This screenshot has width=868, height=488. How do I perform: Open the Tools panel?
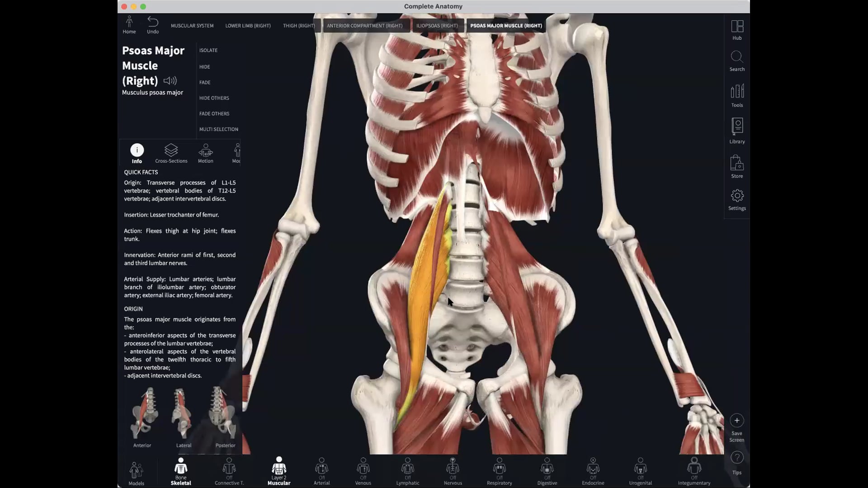737,96
